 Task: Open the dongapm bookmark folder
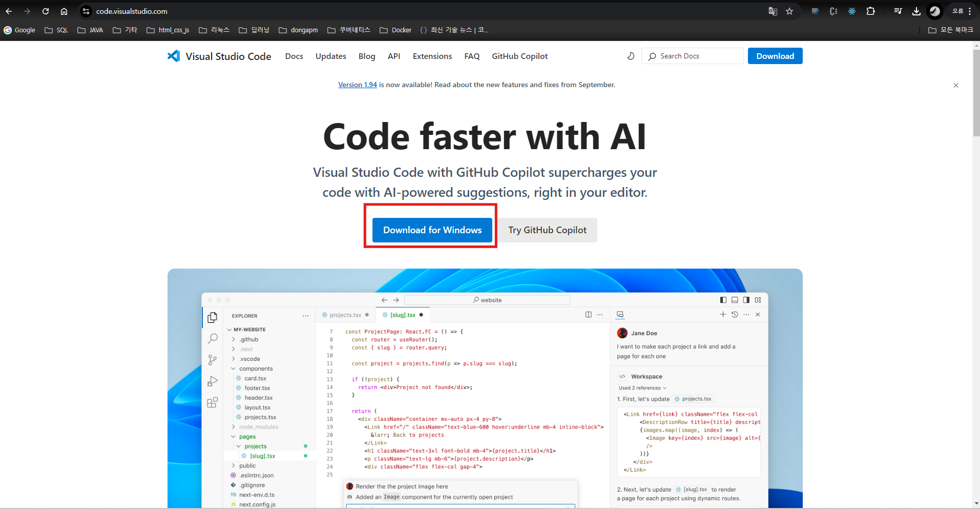(298, 30)
